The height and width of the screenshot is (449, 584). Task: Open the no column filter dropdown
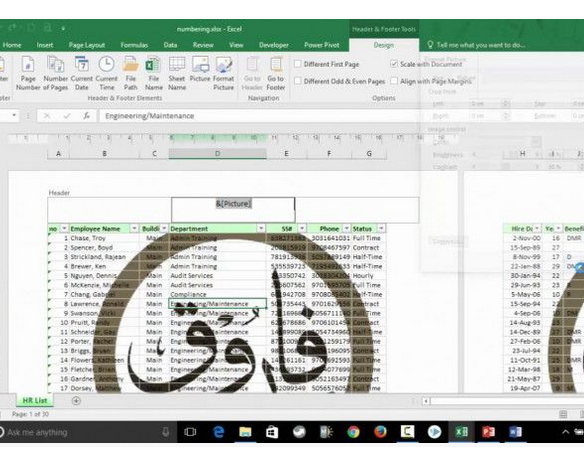[x=64, y=228]
